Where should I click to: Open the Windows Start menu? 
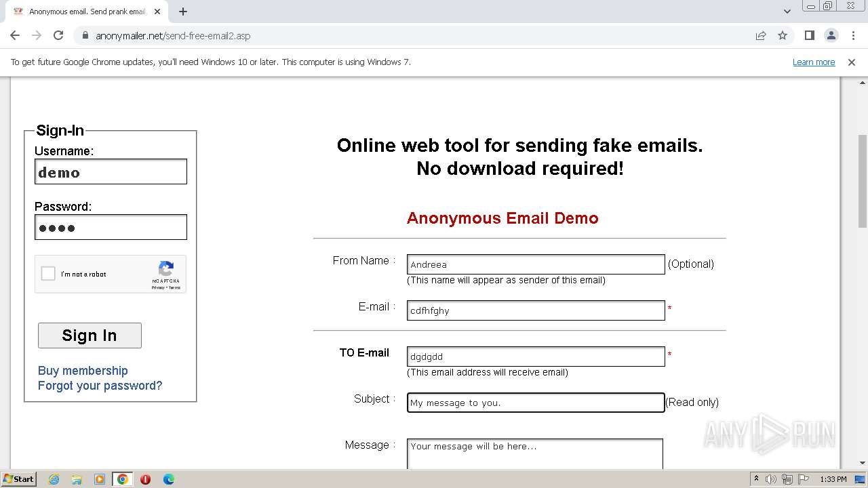[x=18, y=479]
